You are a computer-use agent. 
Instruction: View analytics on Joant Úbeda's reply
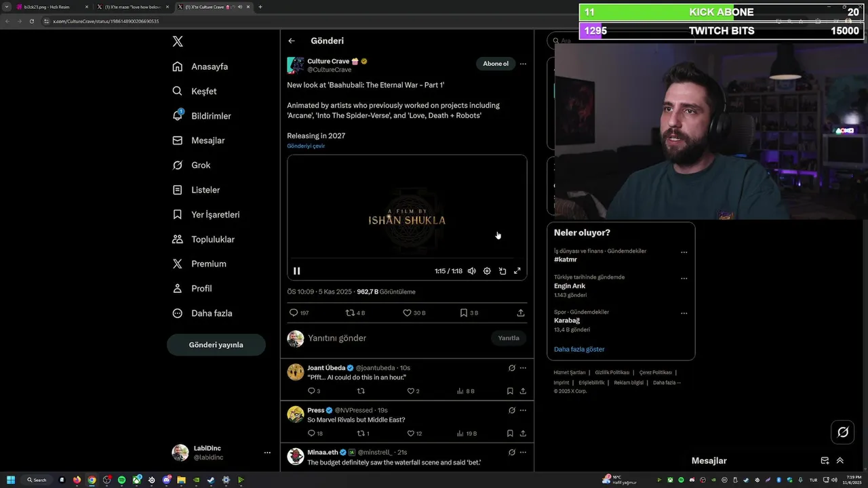coord(465,391)
